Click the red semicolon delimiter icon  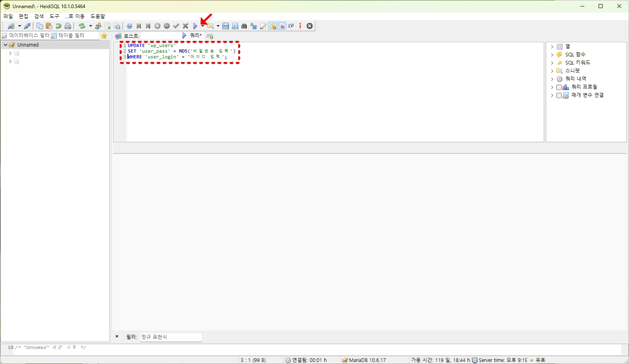[300, 26]
